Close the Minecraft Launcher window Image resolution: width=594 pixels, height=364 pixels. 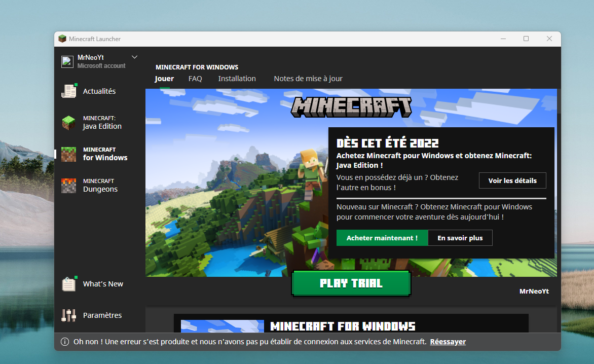click(549, 39)
